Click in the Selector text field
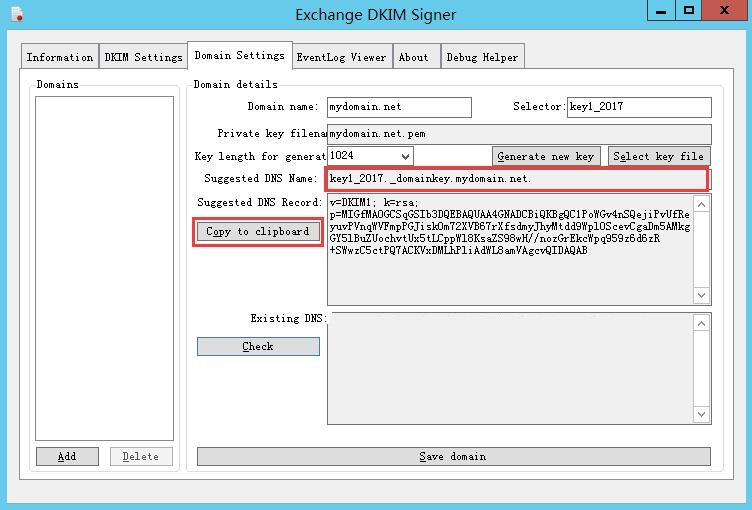The width and height of the screenshot is (752, 510). (x=638, y=107)
